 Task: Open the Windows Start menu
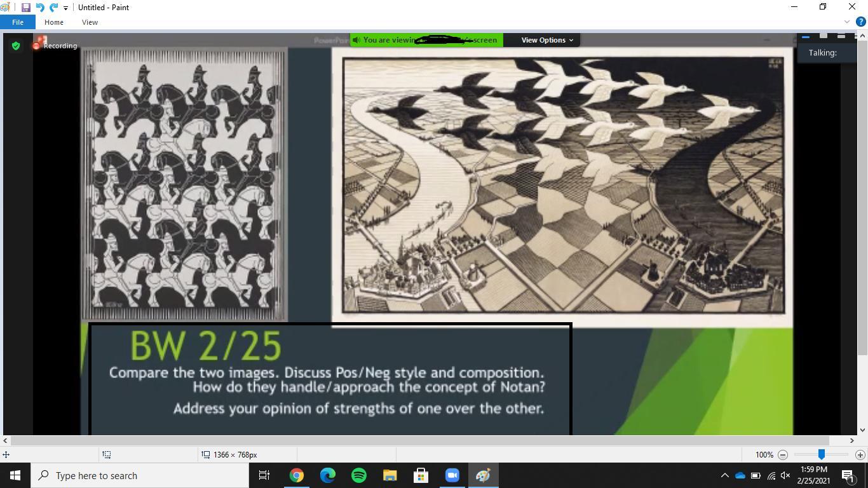[x=15, y=475]
